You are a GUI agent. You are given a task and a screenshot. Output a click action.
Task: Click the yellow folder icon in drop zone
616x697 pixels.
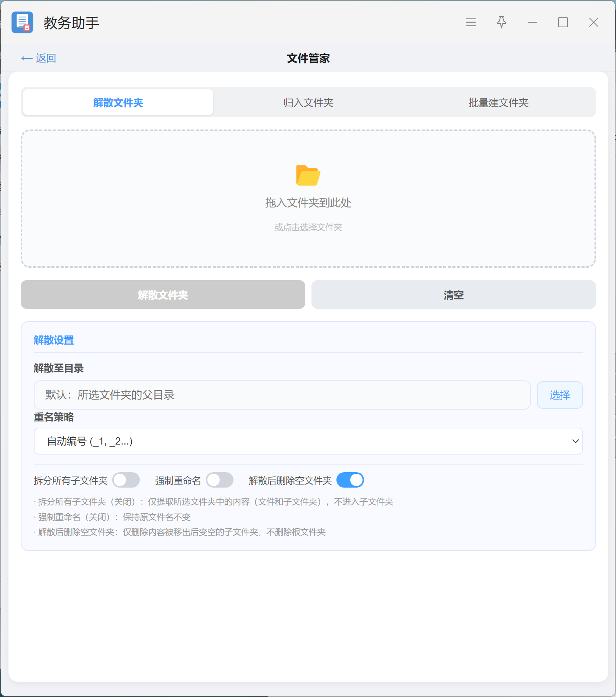pos(308,175)
